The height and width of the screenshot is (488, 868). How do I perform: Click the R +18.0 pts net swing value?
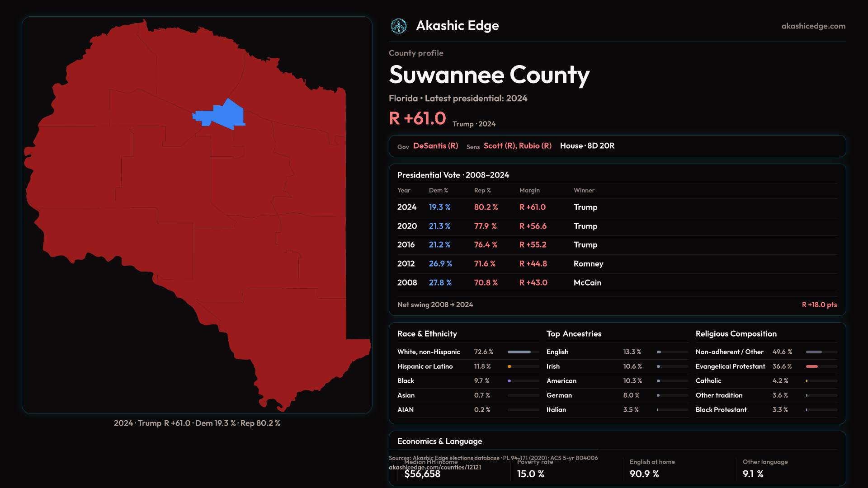click(819, 305)
